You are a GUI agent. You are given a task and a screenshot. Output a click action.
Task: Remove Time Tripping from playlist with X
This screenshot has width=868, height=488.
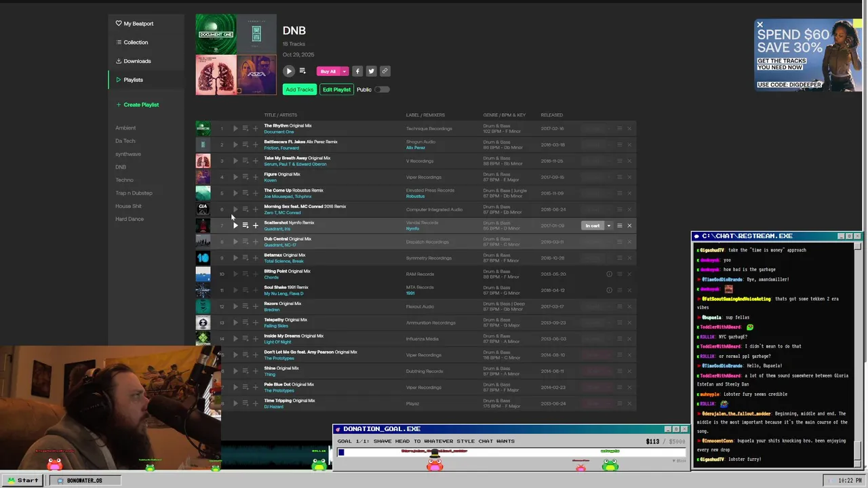click(629, 403)
